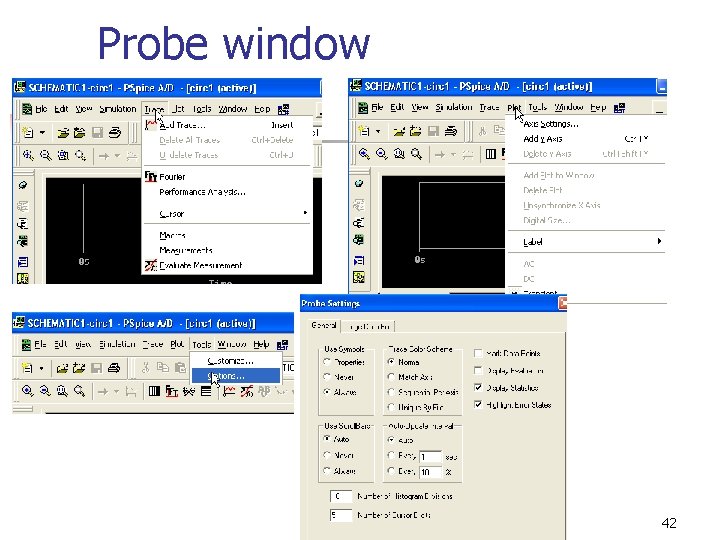The image size is (720, 540).
Task: Close the Probe Settings dialog
Action: [x=562, y=303]
